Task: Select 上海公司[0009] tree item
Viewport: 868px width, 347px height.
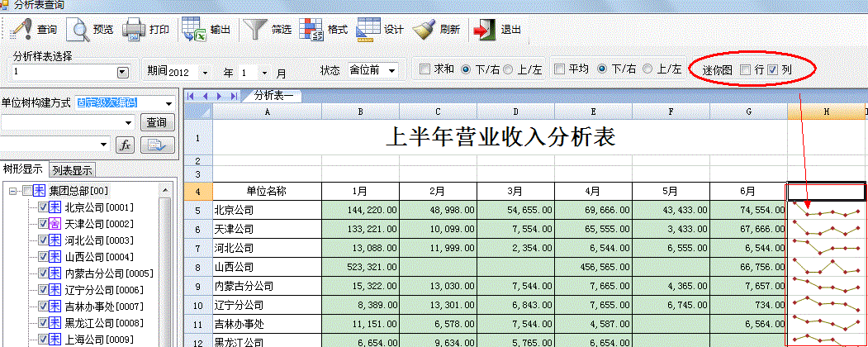Action: point(99,340)
